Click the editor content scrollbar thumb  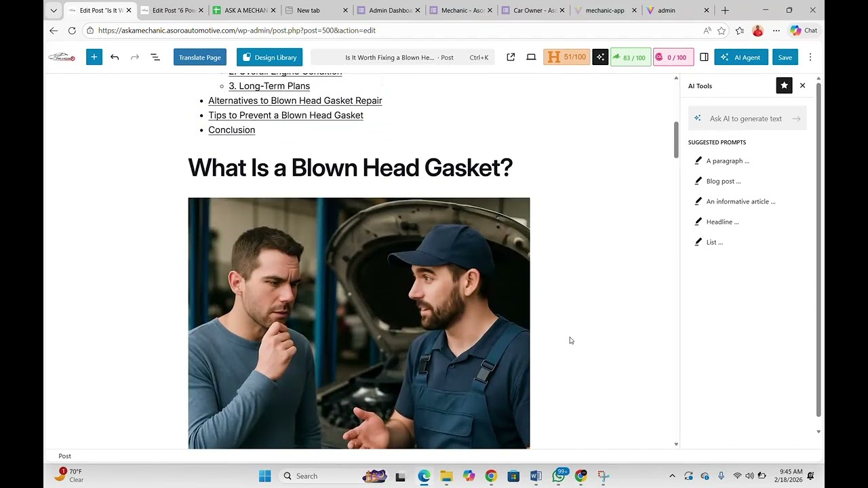(675, 140)
